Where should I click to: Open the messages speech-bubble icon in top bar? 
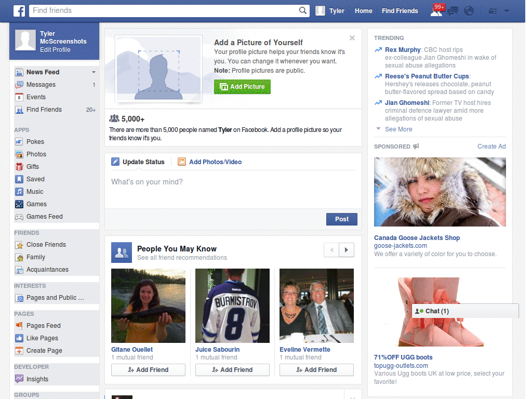(x=453, y=11)
